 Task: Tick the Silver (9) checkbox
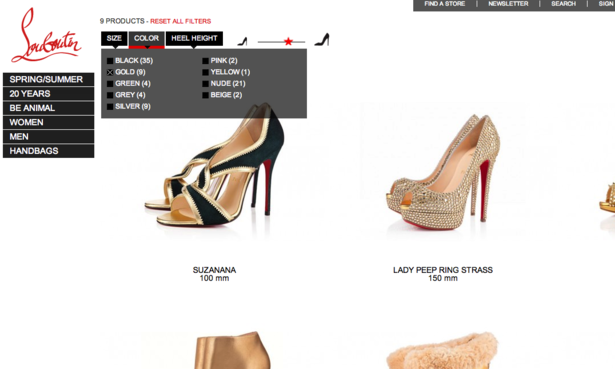tap(110, 107)
